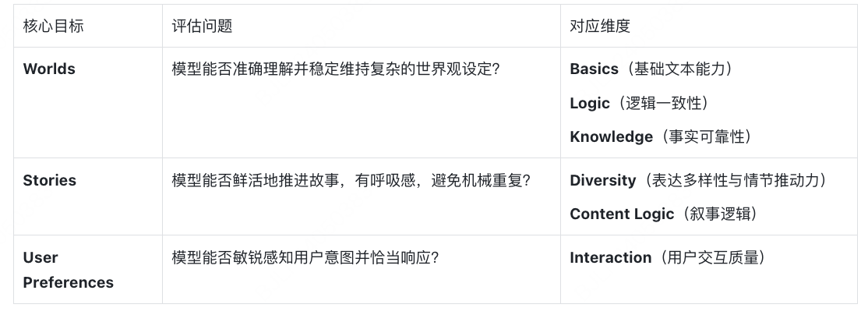Viewport: 868px width, 315px height.
Task: Click the question about 推进故事
Action: point(351,180)
